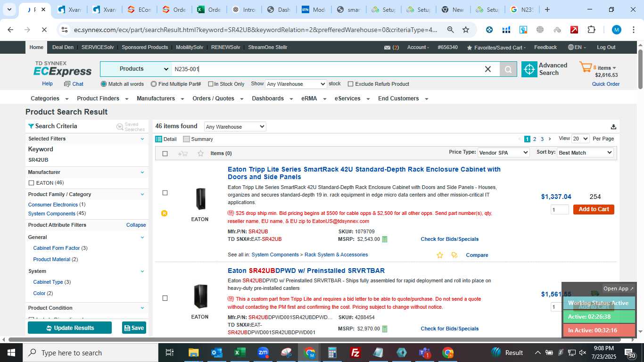Viewport: 644px width, 362px height.
Task: Open Zoom from taskbar
Action: point(263,353)
